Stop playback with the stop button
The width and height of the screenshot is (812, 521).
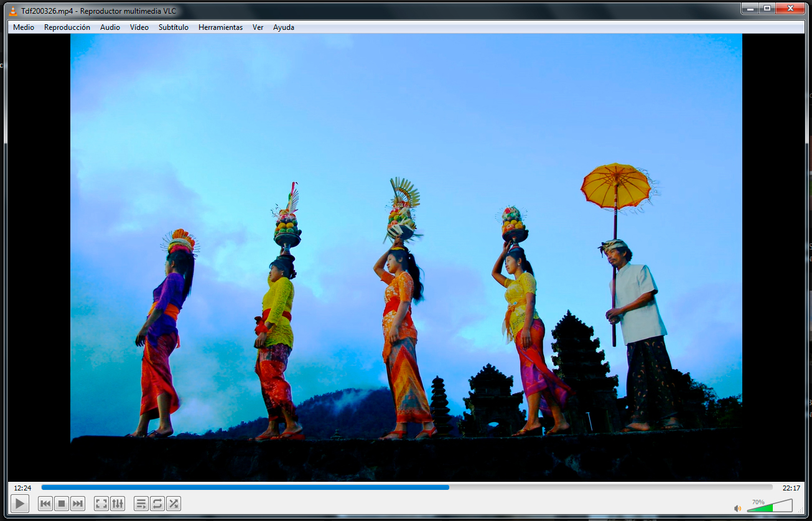[62, 504]
